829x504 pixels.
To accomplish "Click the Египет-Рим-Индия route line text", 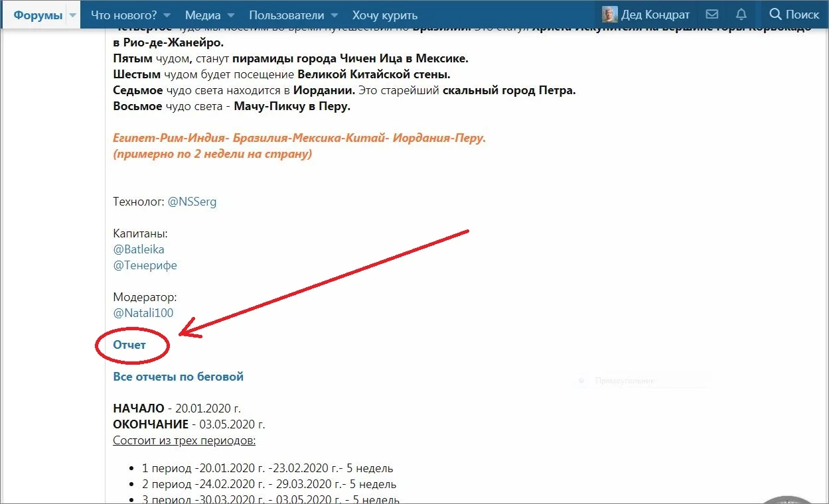I will [x=299, y=139].
